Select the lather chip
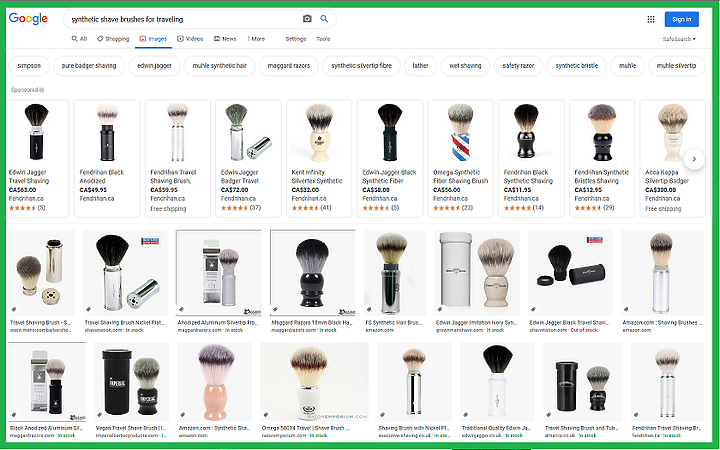Viewport: 720px width, 450px height. [420, 66]
